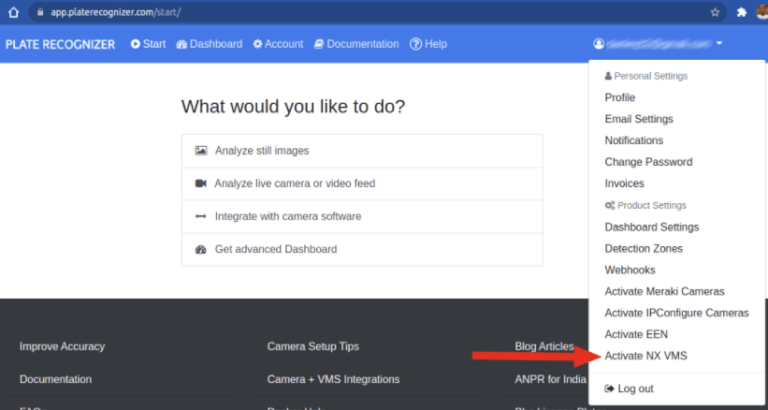Open Documentation footer link
Screen dimensions: 768x410
pyautogui.click(x=55, y=379)
